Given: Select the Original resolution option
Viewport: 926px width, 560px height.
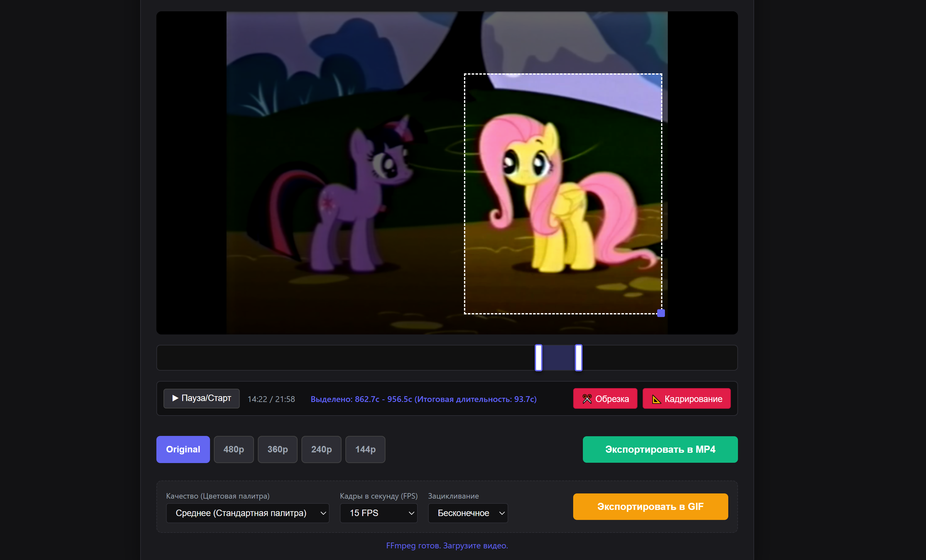Looking at the screenshot, I should click(x=183, y=449).
